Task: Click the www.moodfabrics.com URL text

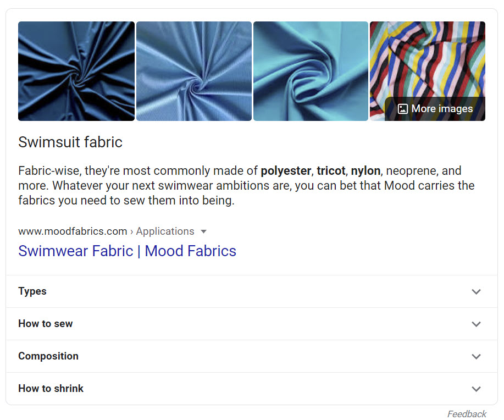Action: tap(73, 231)
